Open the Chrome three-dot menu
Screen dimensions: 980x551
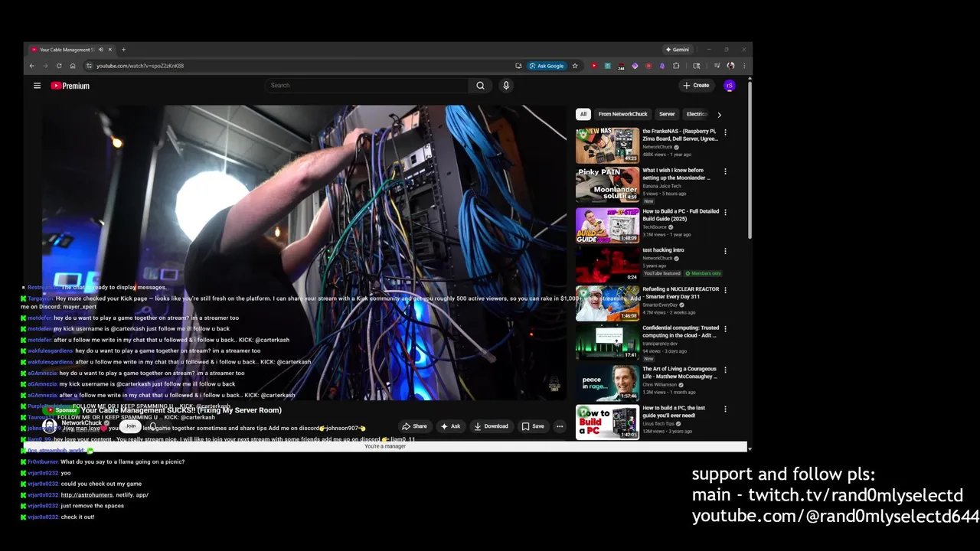(743, 66)
